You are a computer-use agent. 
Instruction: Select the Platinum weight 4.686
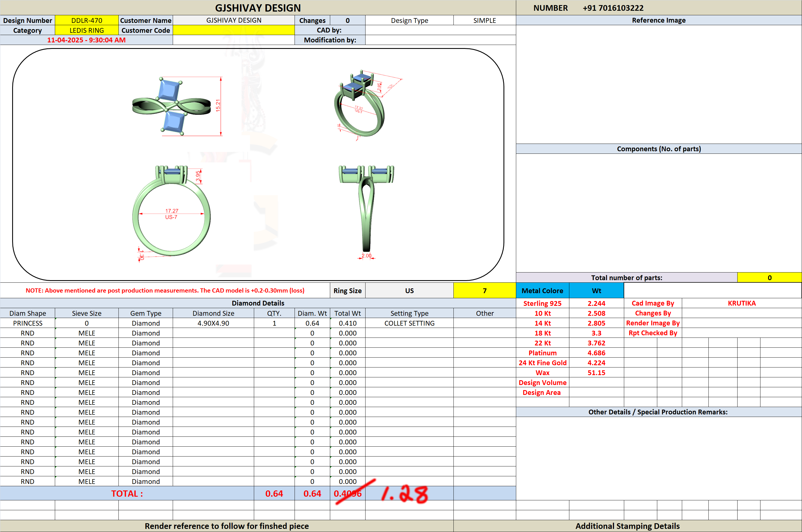pyautogui.click(x=596, y=352)
